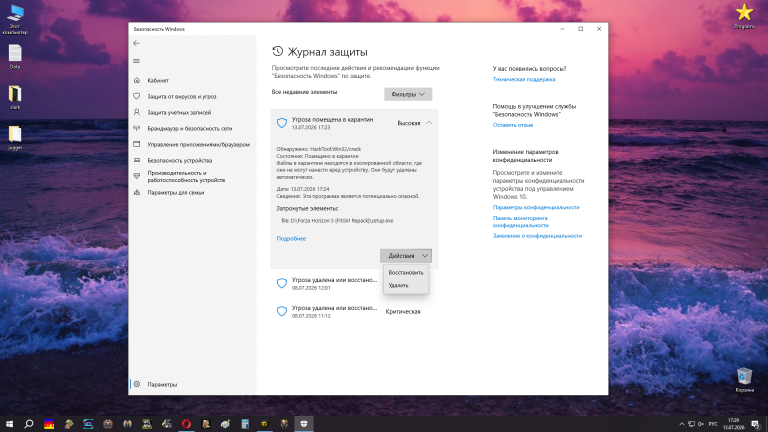Expand the Критическая threat entry 08.07.2026 11:12
Viewport: 768px width, 432px height.
click(354, 312)
